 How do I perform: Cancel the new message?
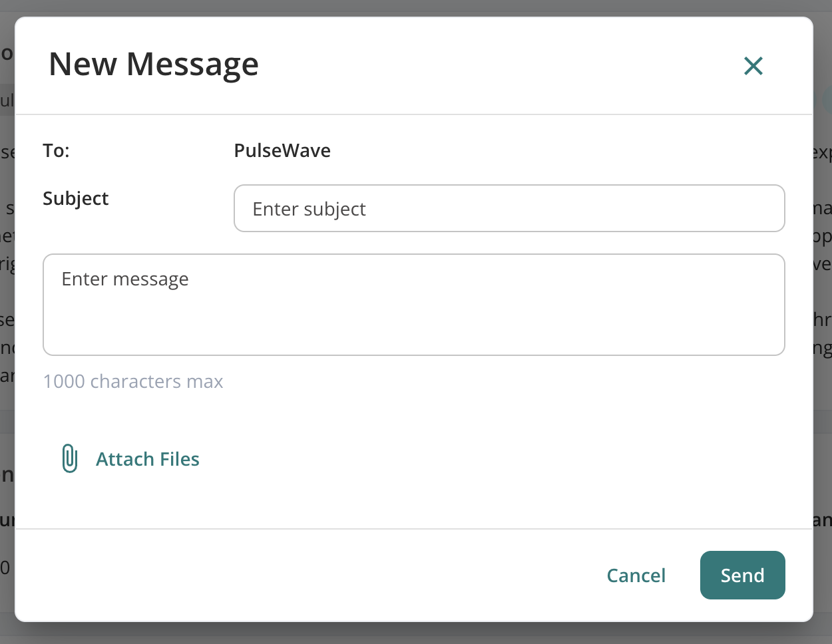point(636,575)
